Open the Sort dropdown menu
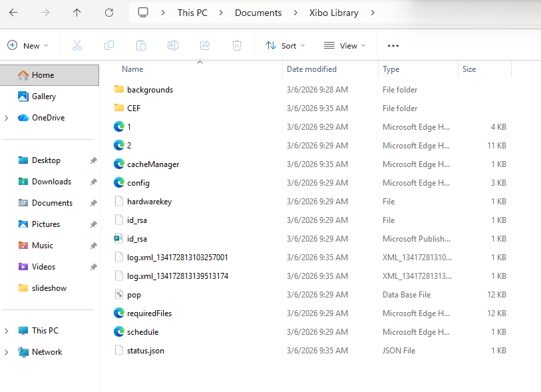The width and height of the screenshot is (541, 392). 285,45
